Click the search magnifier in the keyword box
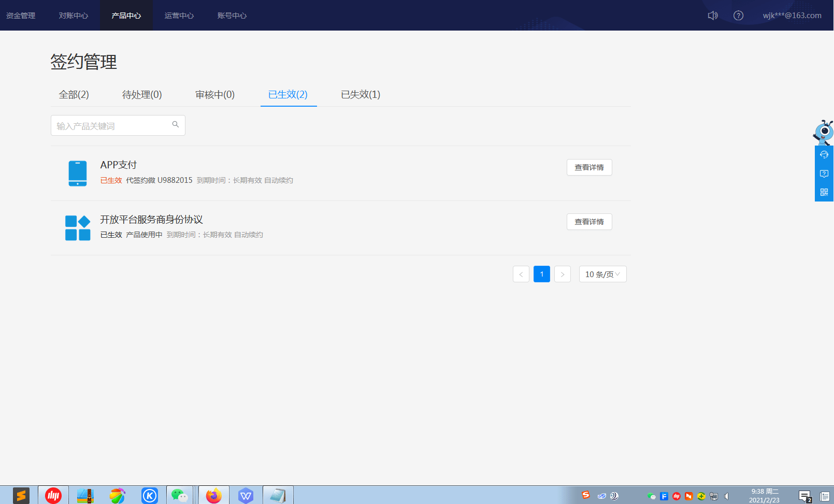834x504 pixels. pyautogui.click(x=175, y=125)
